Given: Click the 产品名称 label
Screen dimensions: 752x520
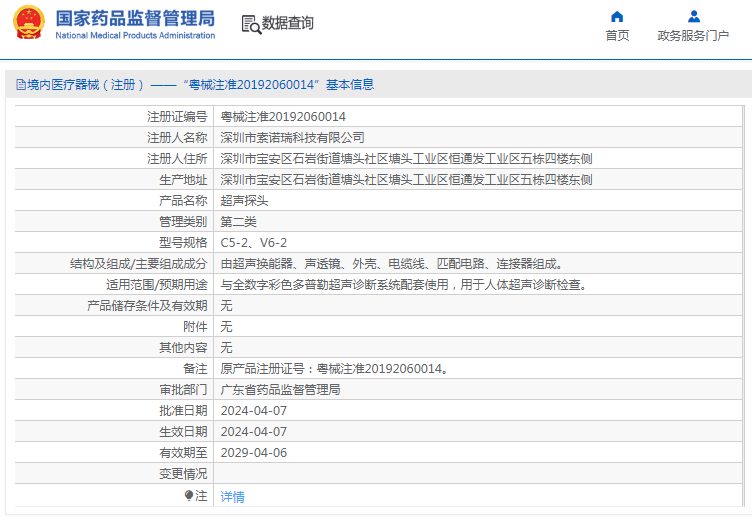Looking at the screenshot, I should tap(183, 201).
